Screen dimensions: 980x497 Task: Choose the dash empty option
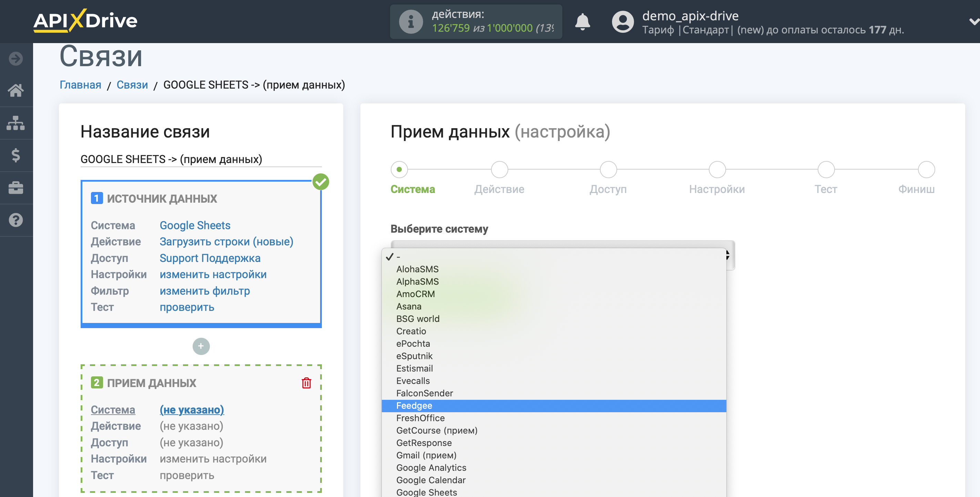(x=554, y=257)
